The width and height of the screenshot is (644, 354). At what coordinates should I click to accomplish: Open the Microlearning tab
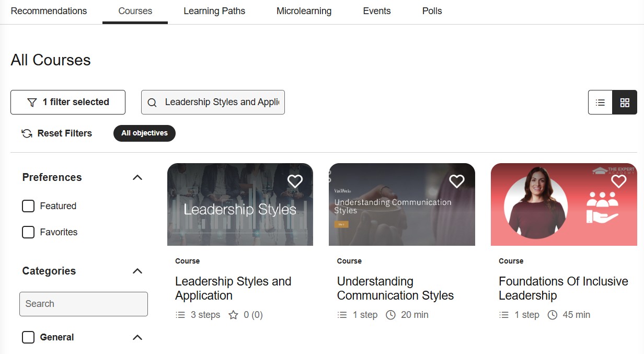(304, 11)
